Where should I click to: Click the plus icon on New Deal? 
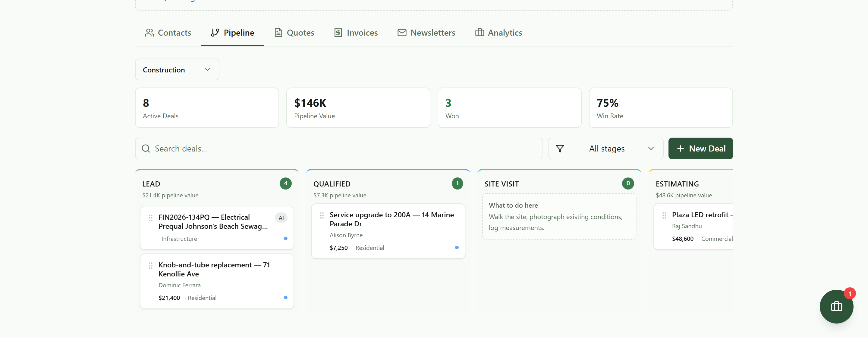click(680, 148)
